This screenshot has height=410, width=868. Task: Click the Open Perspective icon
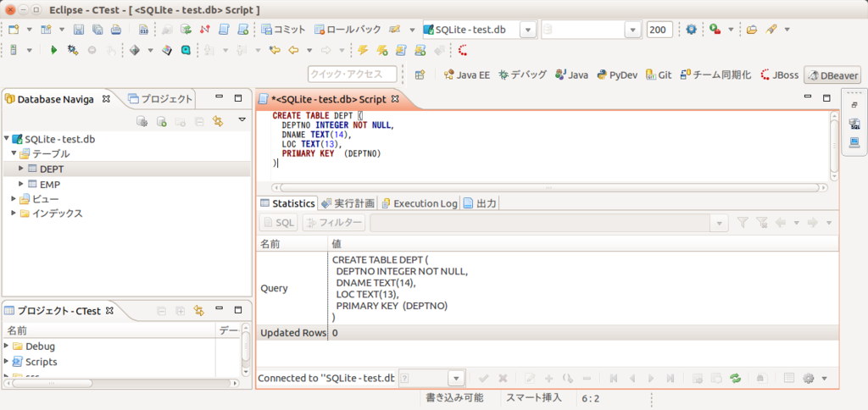point(420,75)
